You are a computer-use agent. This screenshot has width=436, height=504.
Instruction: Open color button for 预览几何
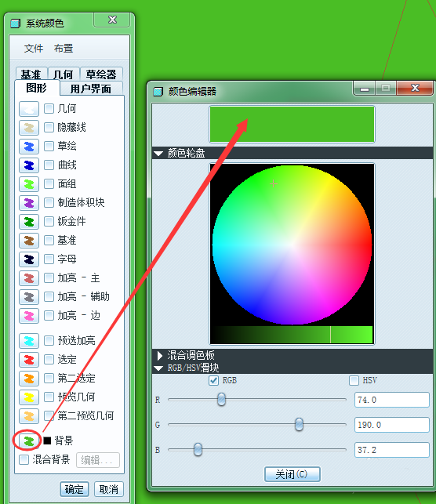point(29,397)
